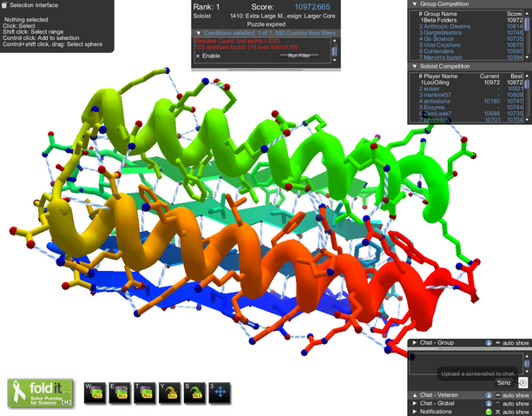Click the Rank: 1 label
This screenshot has height=416, width=532.
click(x=207, y=7)
